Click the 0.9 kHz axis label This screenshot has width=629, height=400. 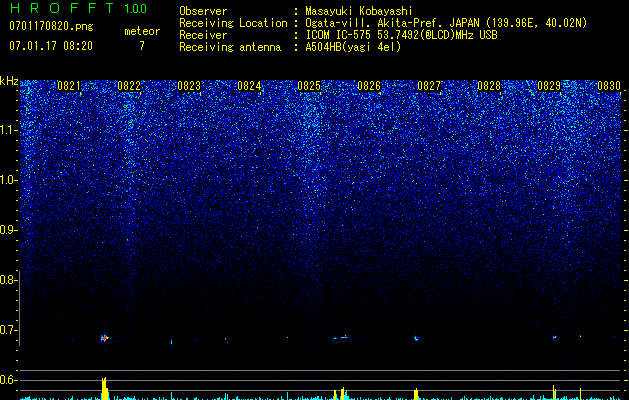[9, 230]
